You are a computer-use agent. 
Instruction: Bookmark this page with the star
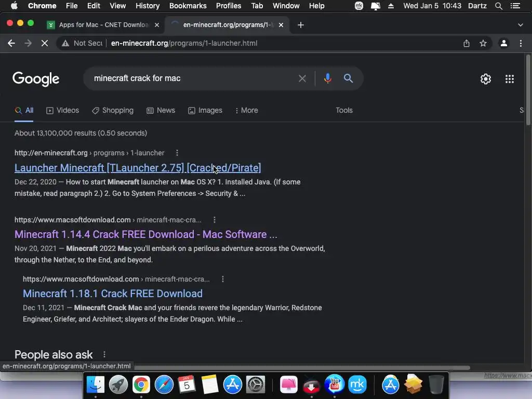click(483, 43)
